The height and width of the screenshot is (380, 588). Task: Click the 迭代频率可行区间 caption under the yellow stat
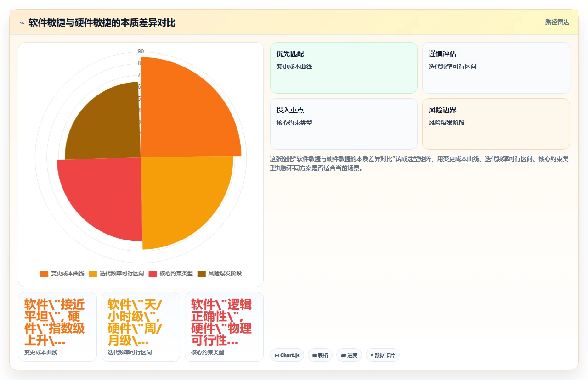click(130, 352)
